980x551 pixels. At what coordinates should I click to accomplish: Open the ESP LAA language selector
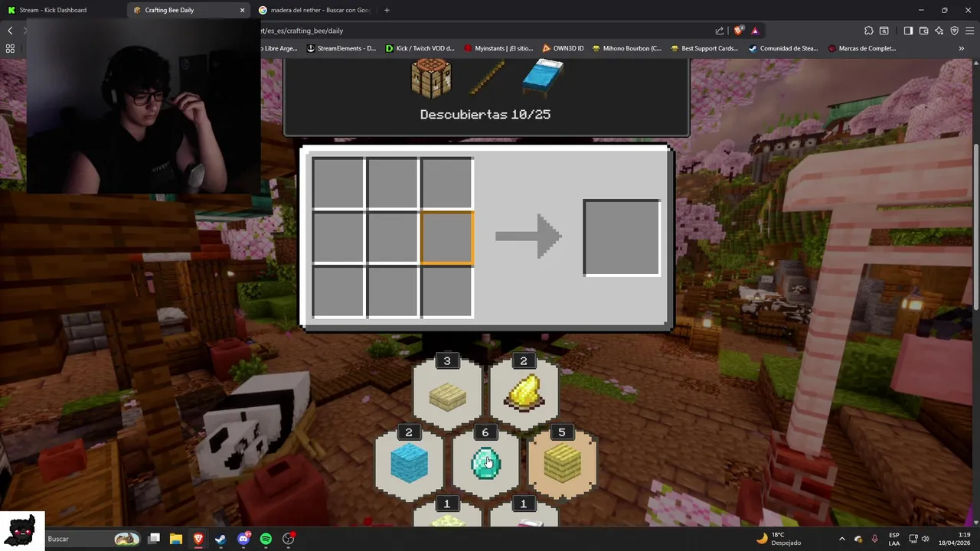pos(894,539)
